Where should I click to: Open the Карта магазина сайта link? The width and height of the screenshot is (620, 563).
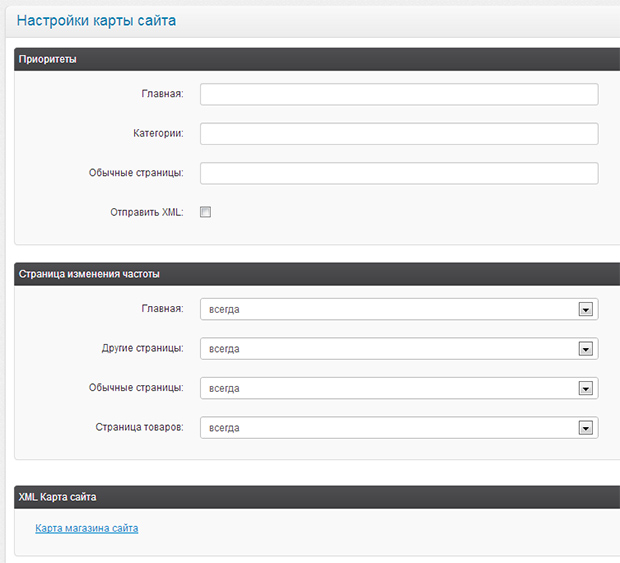[x=87, y=528]
